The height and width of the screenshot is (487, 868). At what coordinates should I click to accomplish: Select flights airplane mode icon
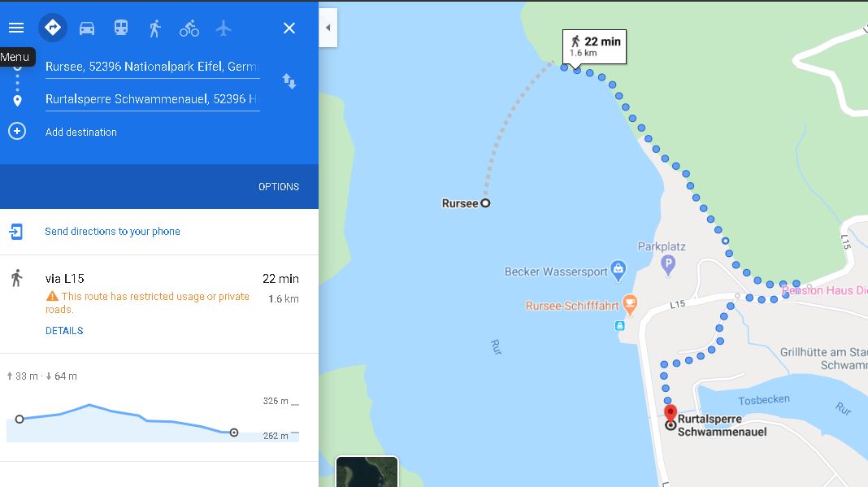coord(224,28)
